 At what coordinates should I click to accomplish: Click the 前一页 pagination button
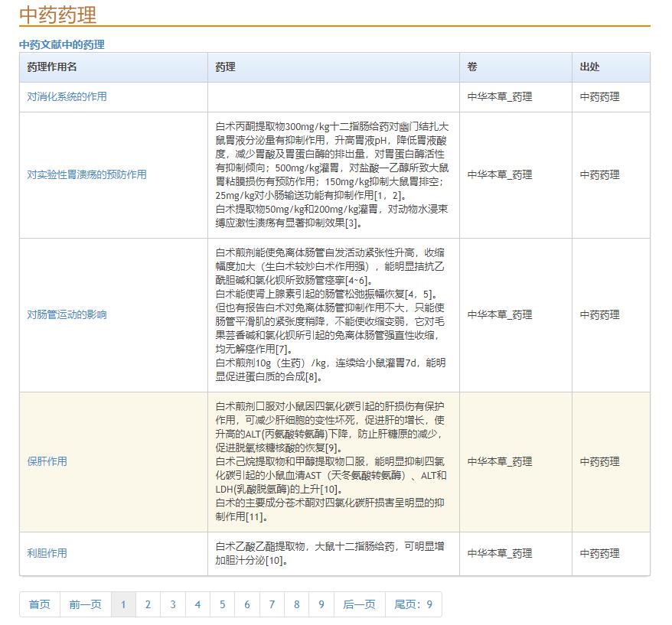[85, 604]
